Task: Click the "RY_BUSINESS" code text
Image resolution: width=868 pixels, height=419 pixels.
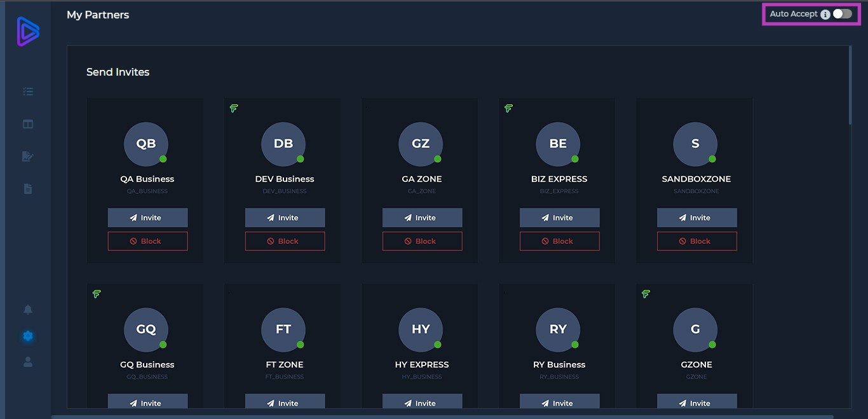Action: pos(559,377)
